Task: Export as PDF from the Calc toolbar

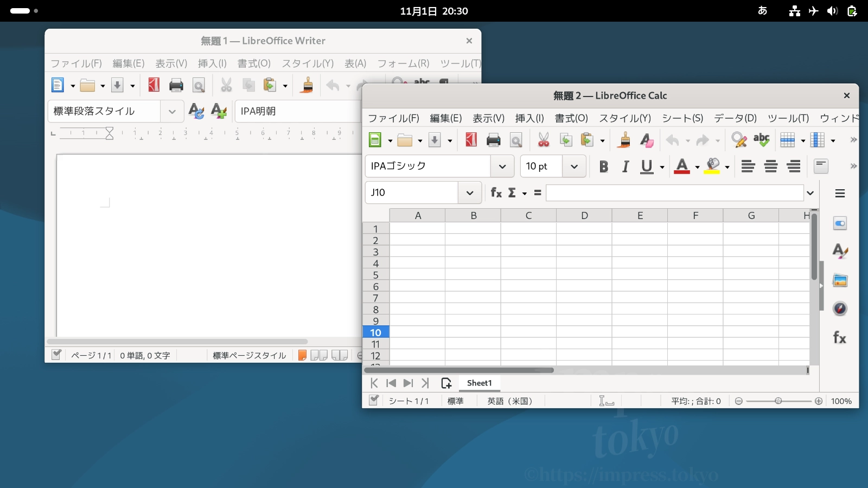Action: (x=471, y=140)
